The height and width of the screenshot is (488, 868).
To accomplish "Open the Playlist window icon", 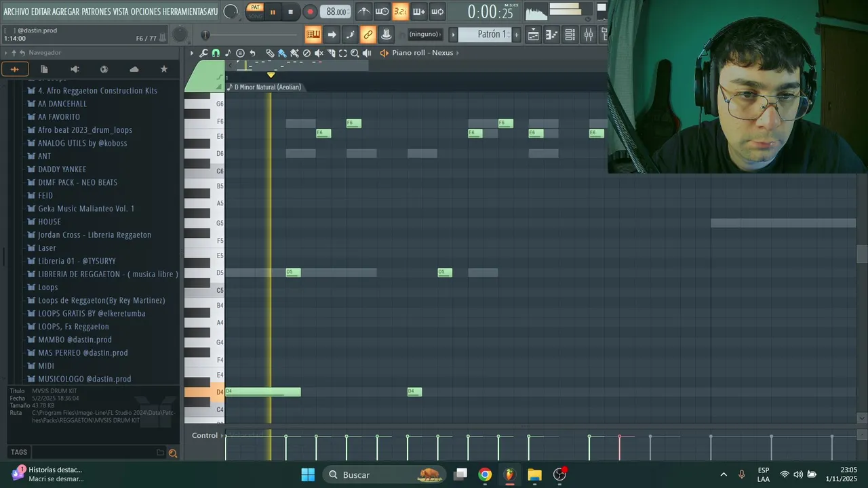I will 534,35.
